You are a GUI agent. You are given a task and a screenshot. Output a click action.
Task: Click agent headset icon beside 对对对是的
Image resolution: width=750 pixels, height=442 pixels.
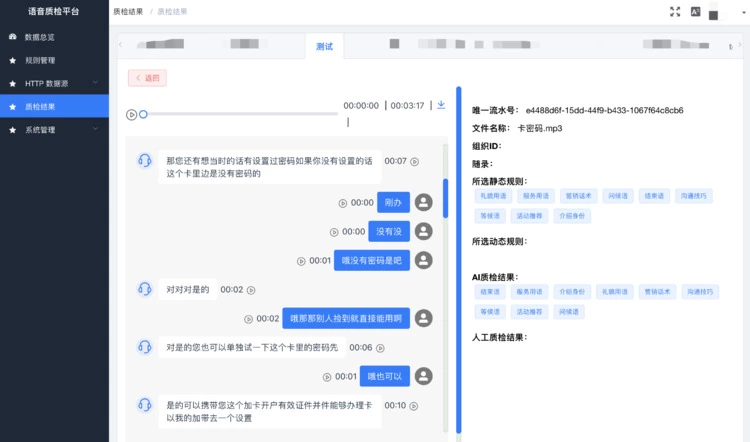pyautogui.click(x=145, y=289)
